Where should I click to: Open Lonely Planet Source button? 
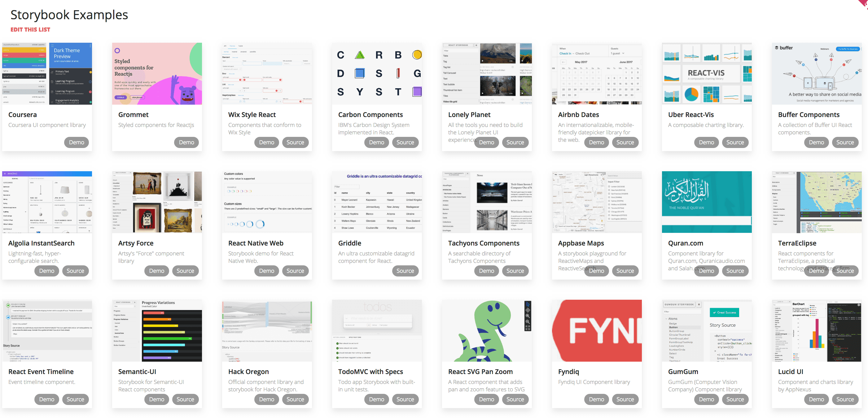tap(515, 142)
